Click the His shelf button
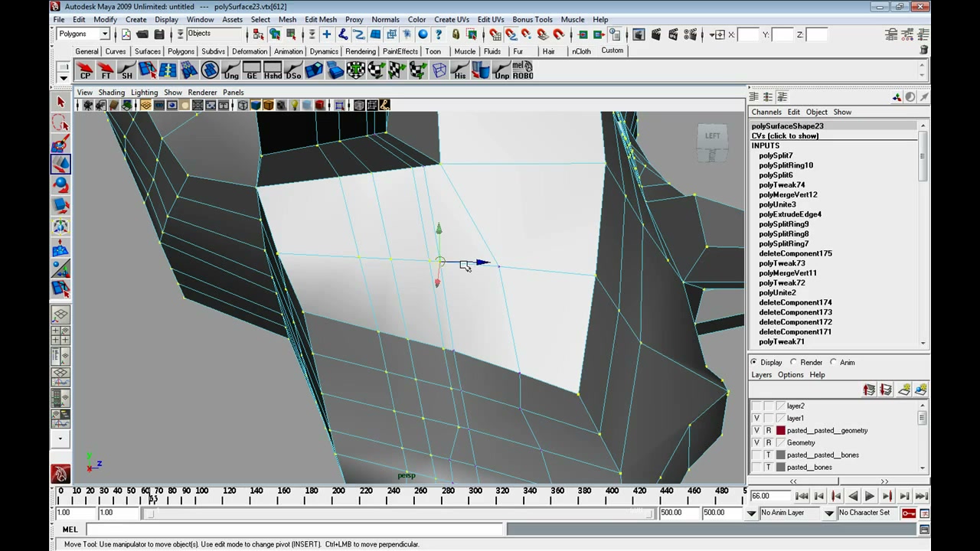Image resolution: width=980 pixels, height=551 pixels. pos(459,71)
